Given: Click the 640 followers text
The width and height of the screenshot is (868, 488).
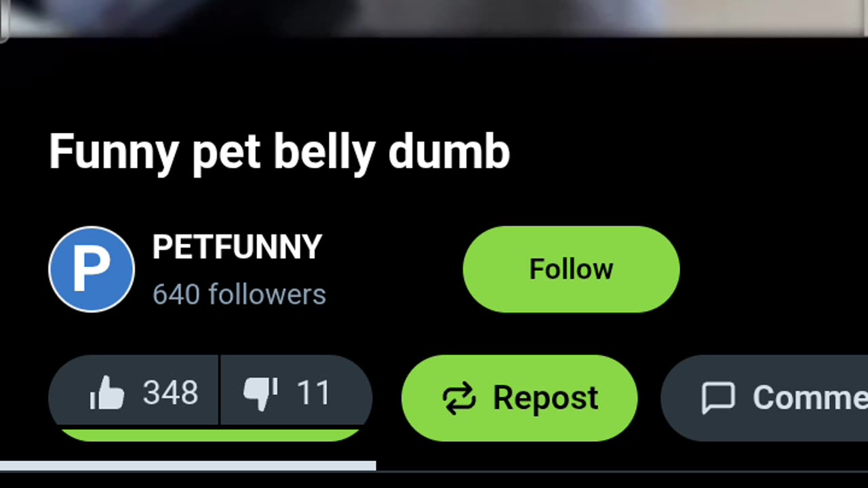Looking at the screenshot, I should click(x=239, y=295).
